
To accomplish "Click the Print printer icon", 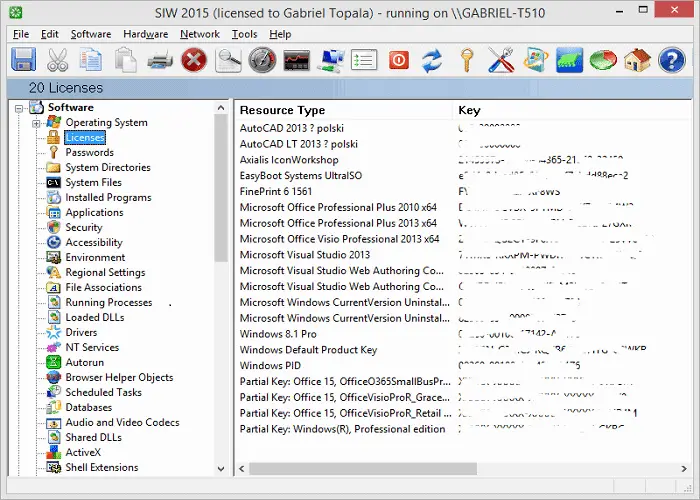I will [x=160, y=60].
